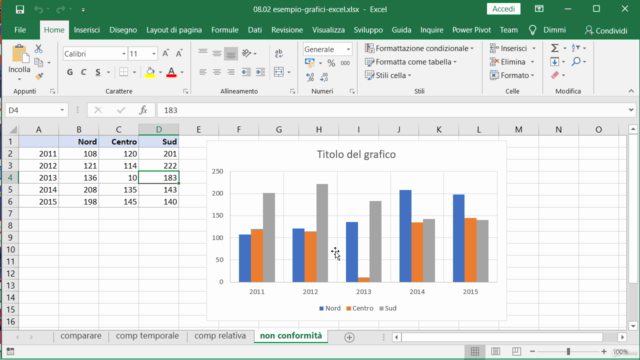Viewport: 640px width, 360px height.
Task: Click the clear eraser icon
Action: coord(555,75)
